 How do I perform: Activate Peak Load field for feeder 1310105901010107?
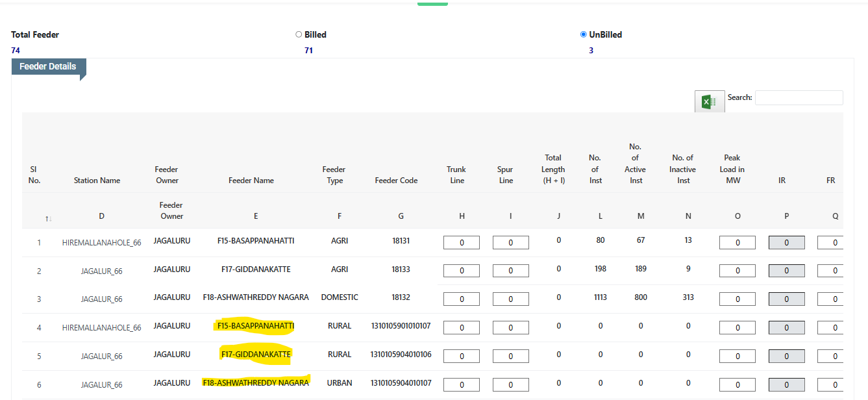[738, 328]
